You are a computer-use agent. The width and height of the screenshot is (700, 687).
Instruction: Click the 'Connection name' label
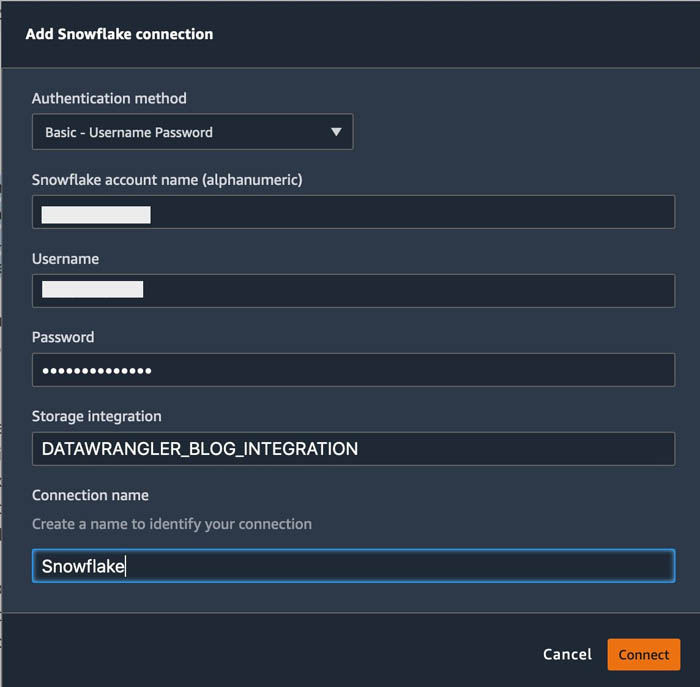pyautogui.click(x=90, y=495)
